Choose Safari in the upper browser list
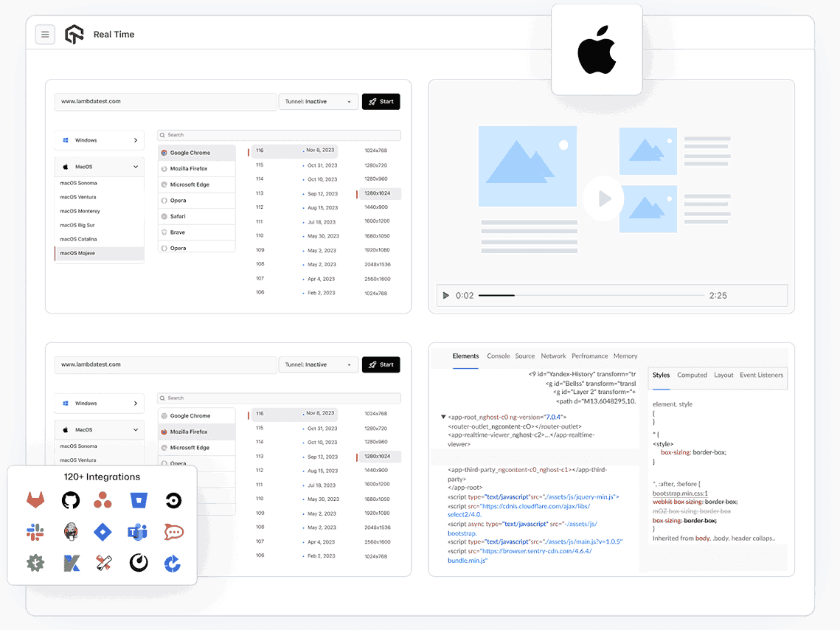This screenshot has width=840, height=630. pos(197,216)
